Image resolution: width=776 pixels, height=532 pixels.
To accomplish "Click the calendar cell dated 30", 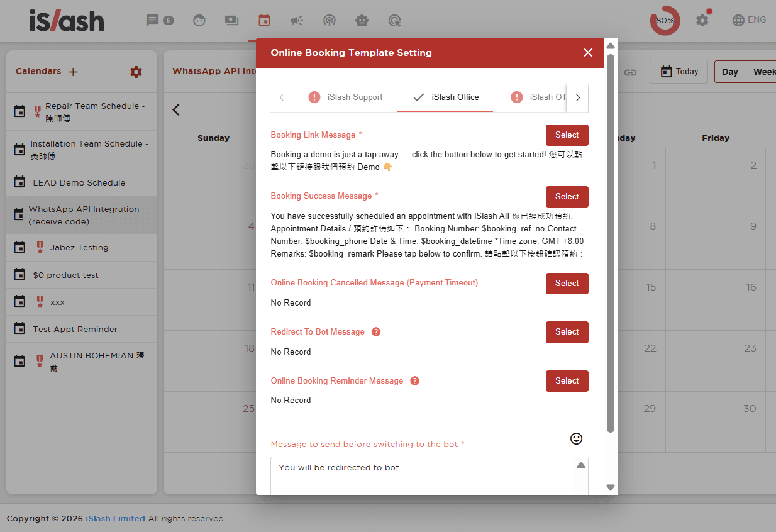I will (716, 421).
